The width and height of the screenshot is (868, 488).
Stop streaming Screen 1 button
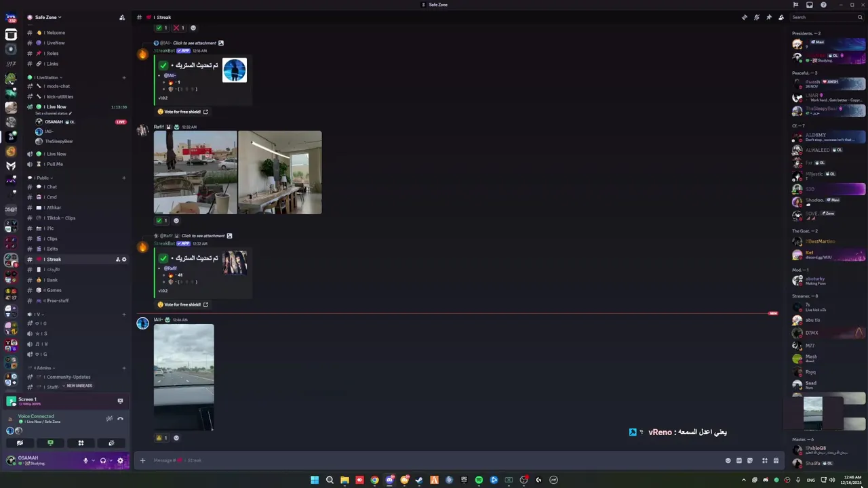pos(120,401)
